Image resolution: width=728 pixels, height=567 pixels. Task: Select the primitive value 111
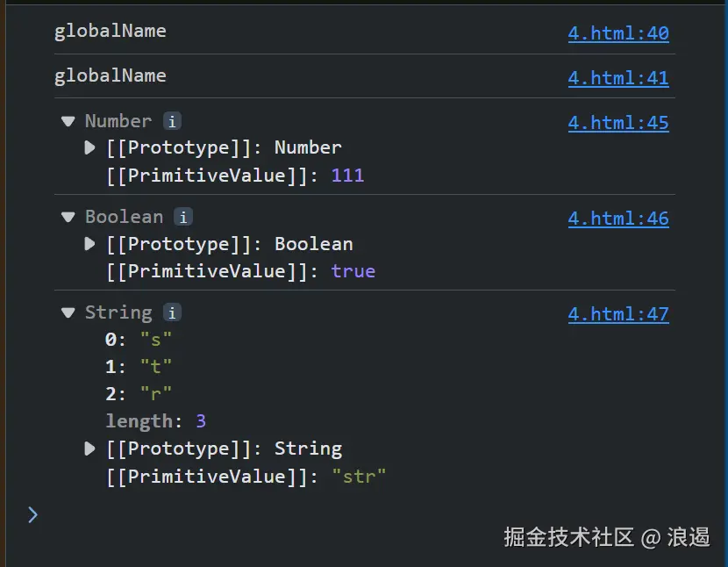tap(347, 176)
